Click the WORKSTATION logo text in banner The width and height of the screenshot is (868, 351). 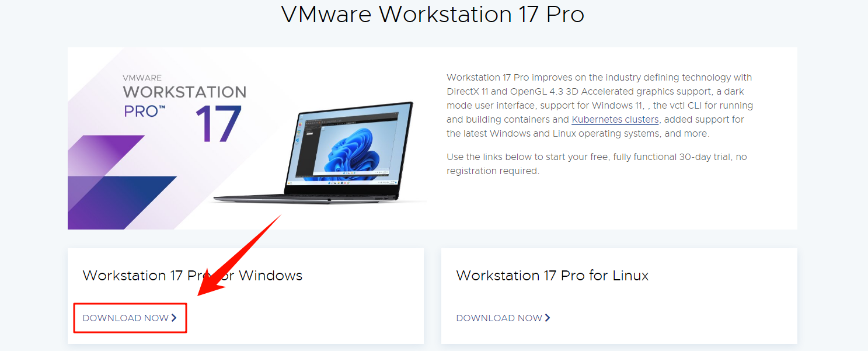pyautogui.click(x=184, y=92)
